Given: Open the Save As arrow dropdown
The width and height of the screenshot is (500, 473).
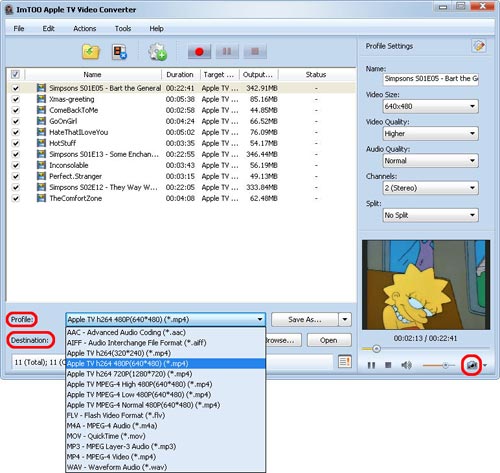Looking at the screenshot, I should point(345,319).
